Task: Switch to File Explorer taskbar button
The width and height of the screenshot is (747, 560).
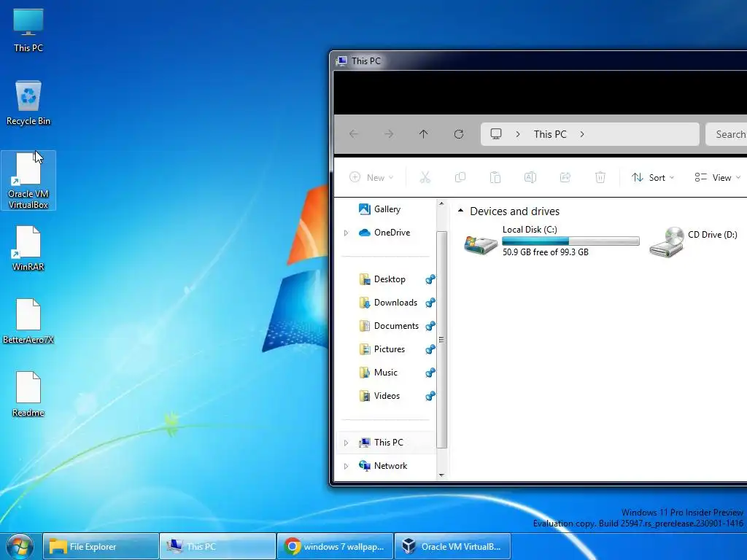Action: tap(101, 547)
